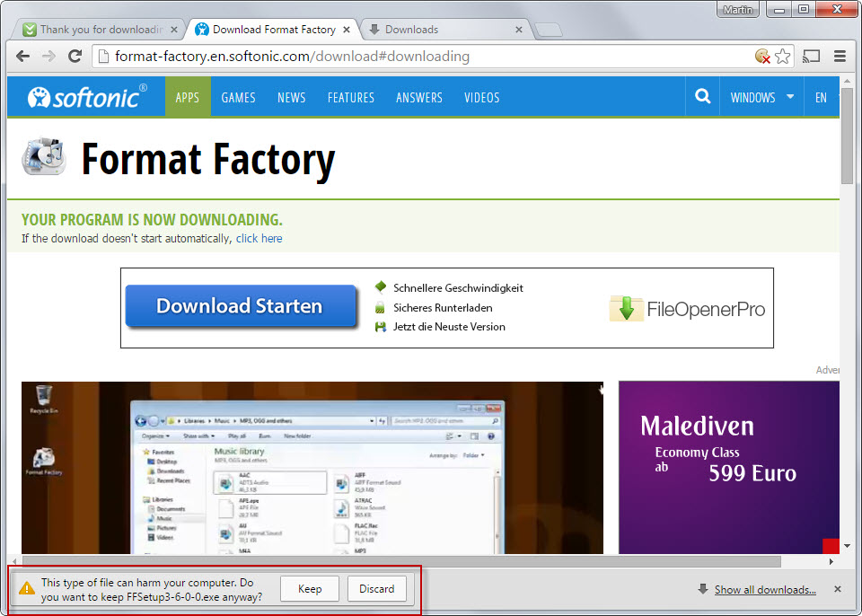Click the browser forward arrow
Screen dimensions: 862x616
coord(48,56)
